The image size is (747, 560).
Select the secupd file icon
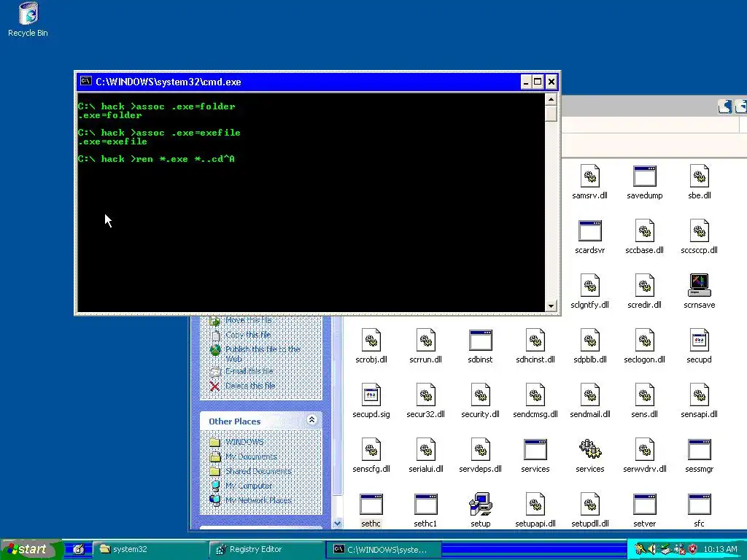click(700, 341)
